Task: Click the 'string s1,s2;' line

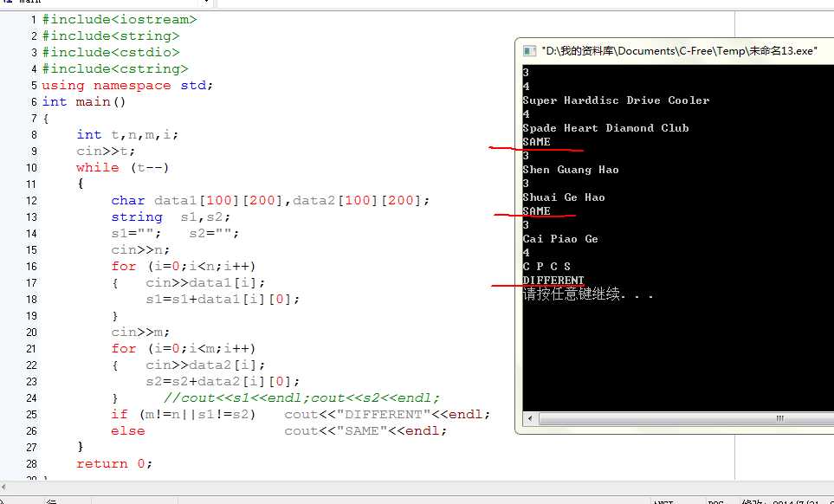Action: 171,216
